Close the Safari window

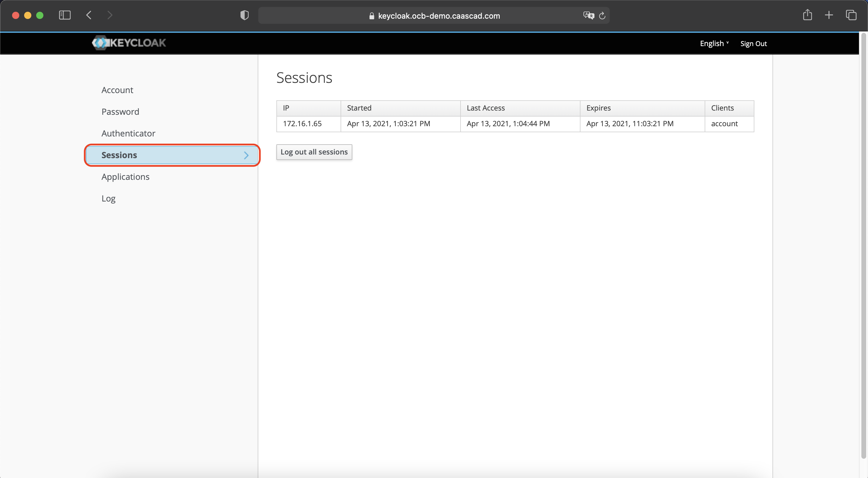tap(15, 15)
